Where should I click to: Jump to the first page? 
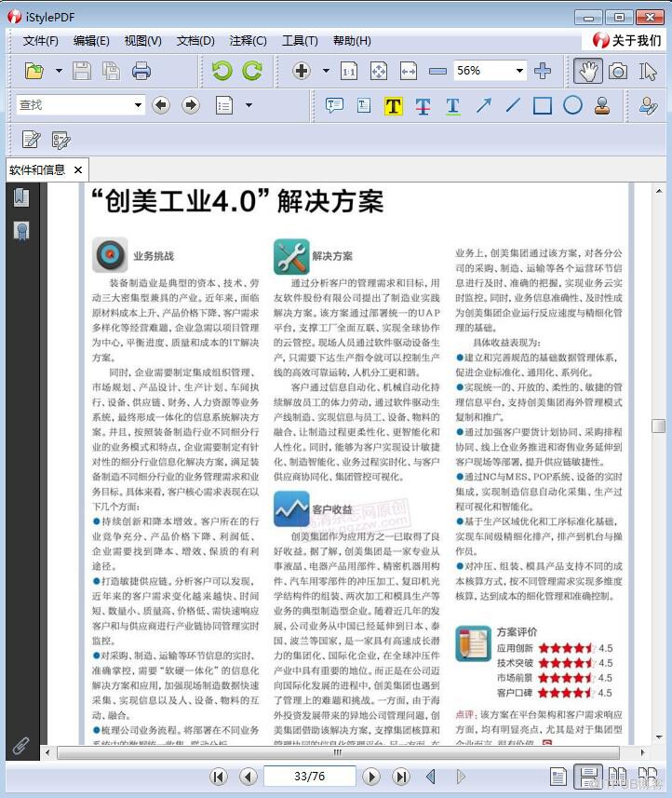pyautogui.click(x=218, y=777)
